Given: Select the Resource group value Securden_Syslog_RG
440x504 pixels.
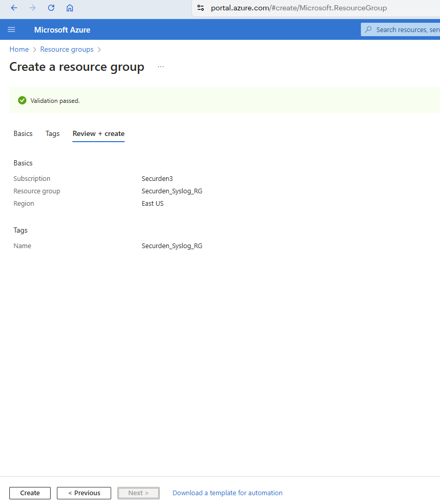Looking at the screenshot, I should click(172, 191).
